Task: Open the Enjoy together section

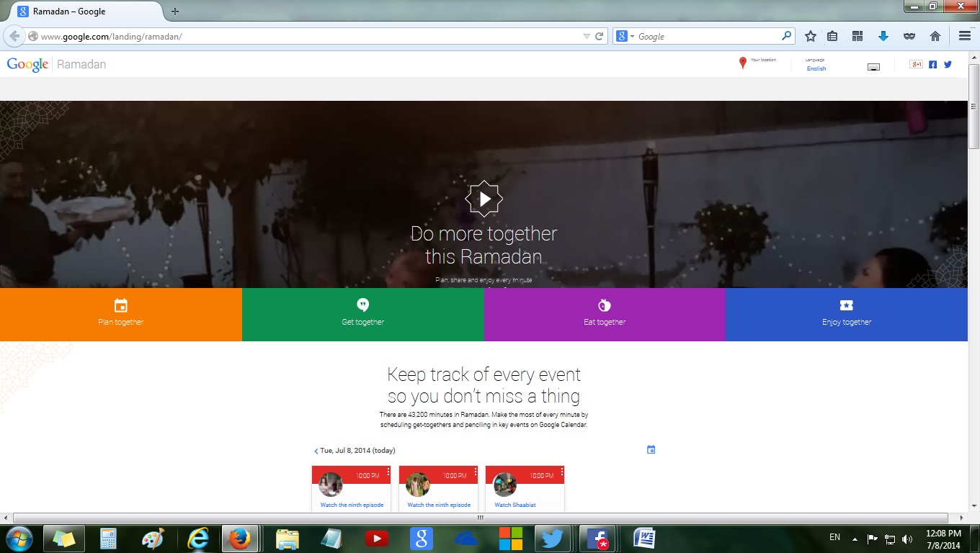Action: coord(847,315)
